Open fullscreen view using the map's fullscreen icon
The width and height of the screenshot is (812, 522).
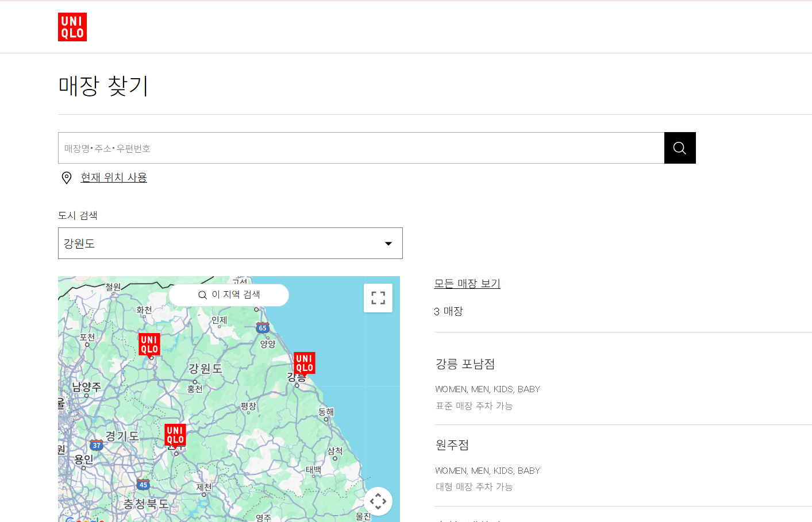click(378, 297)
